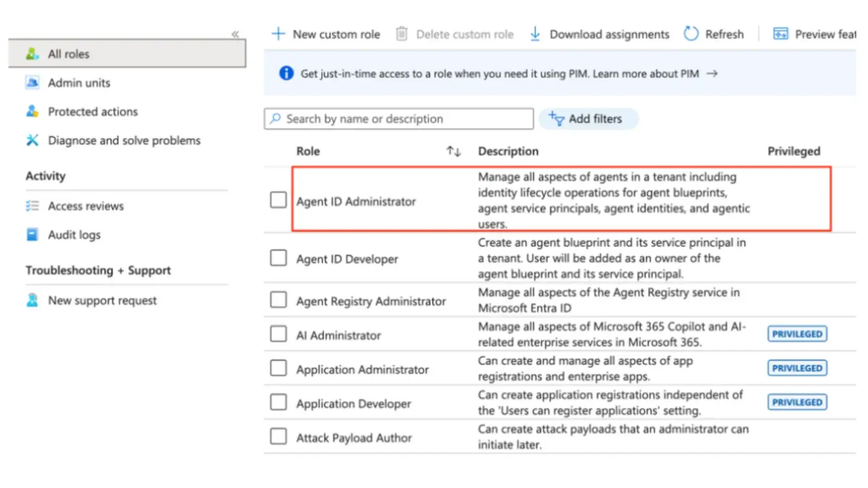Click the Delete custom role trash icon
Screen dimensions: 868x488
402,34
